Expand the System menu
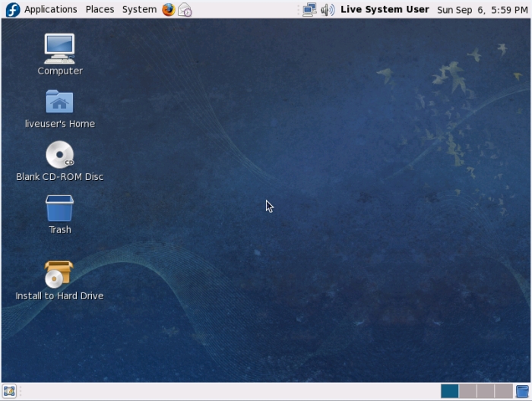The width and height of the screenshot is (532, 401). [139, 10]
